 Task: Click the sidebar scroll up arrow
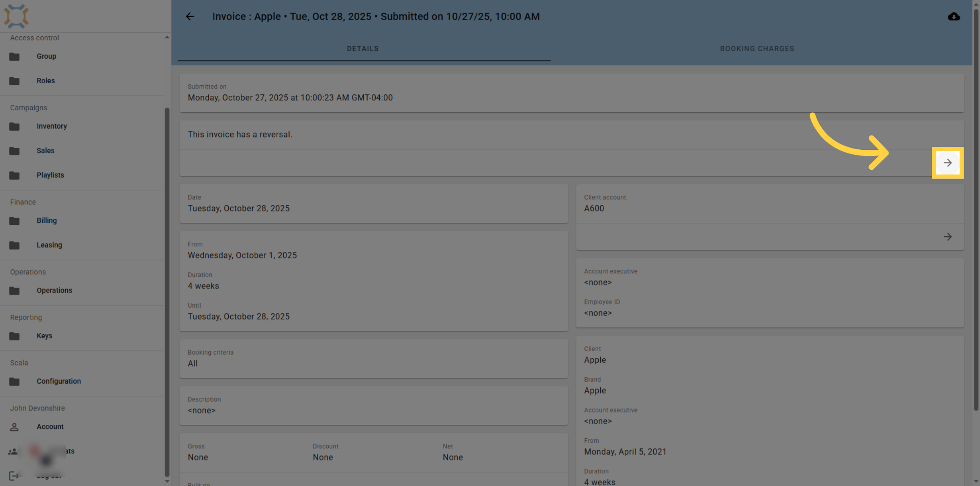tap(167, 37)
